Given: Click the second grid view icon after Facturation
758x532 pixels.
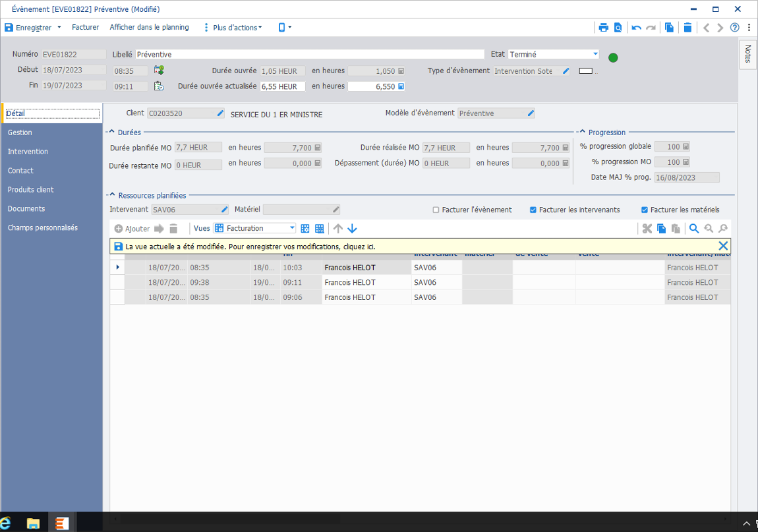Looking at the screenshot, I should click(x=320, y=229).
